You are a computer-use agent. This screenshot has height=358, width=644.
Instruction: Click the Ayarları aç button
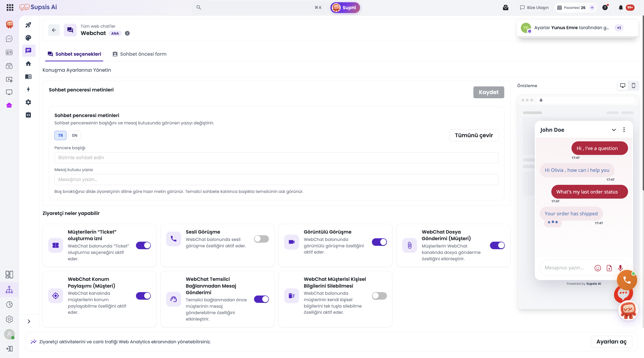611,342
